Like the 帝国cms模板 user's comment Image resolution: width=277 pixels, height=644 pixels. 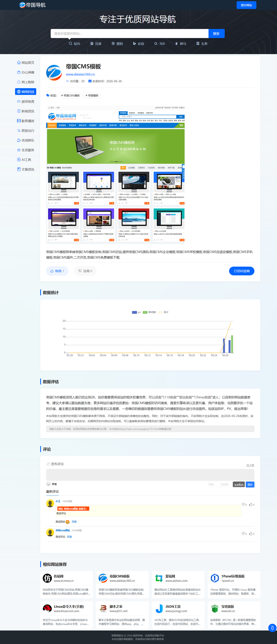252,534
